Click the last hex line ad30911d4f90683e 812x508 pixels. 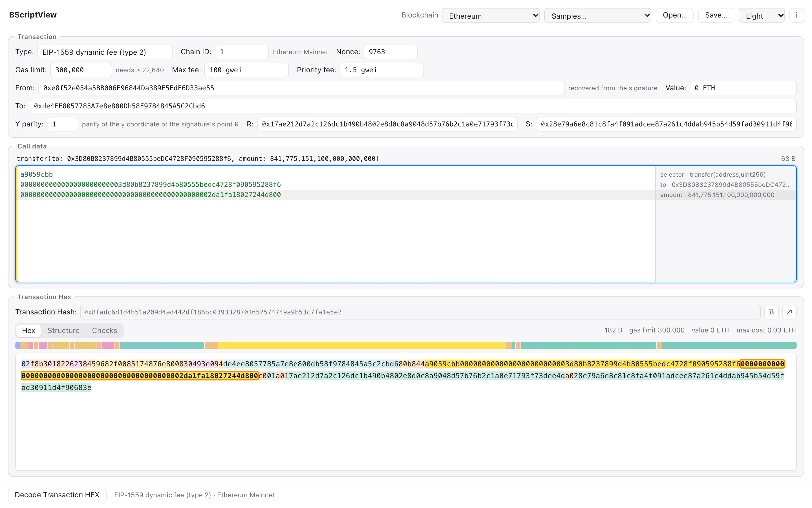56,388
